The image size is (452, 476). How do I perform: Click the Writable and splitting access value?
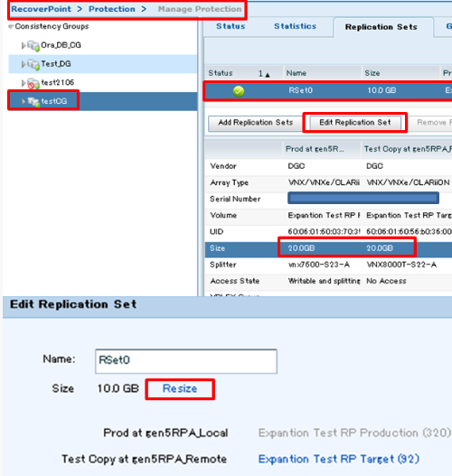click(x=324, y=281)
